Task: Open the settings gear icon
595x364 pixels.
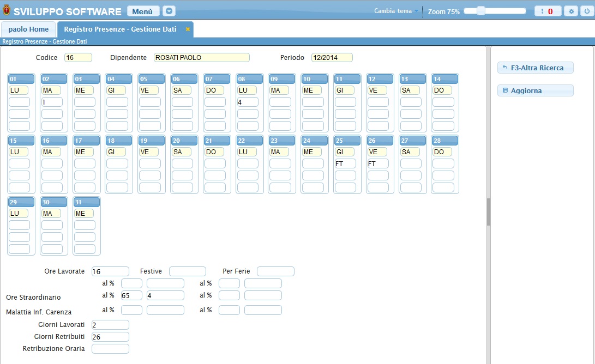Action: pyautogui.click(x=570, y=11)
